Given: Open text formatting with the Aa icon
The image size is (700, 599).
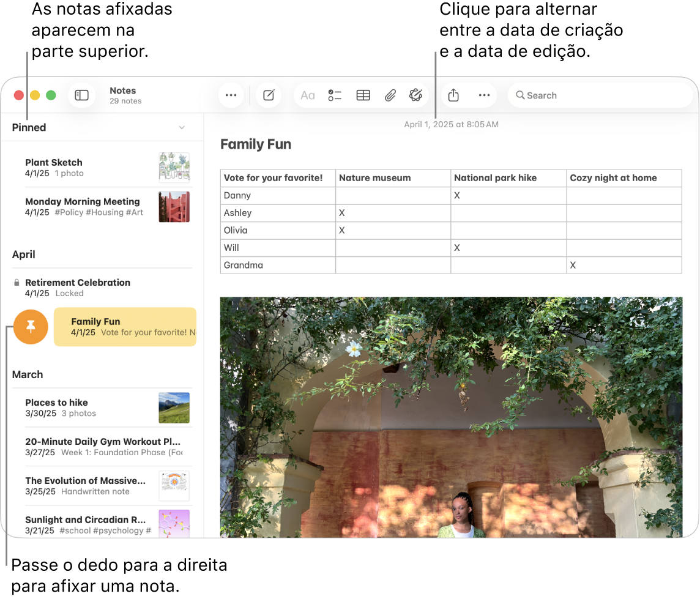Looking at the screenshot, I should (307, 95).
